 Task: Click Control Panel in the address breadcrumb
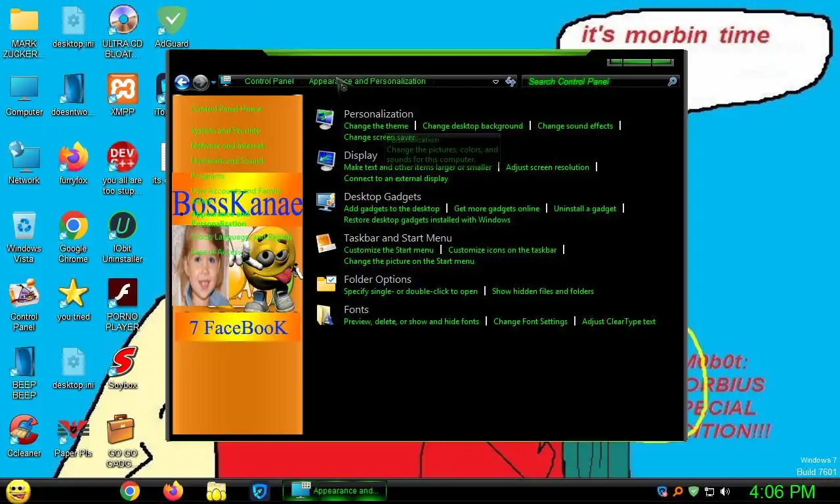pyautogui.click(x=269, y=81)
